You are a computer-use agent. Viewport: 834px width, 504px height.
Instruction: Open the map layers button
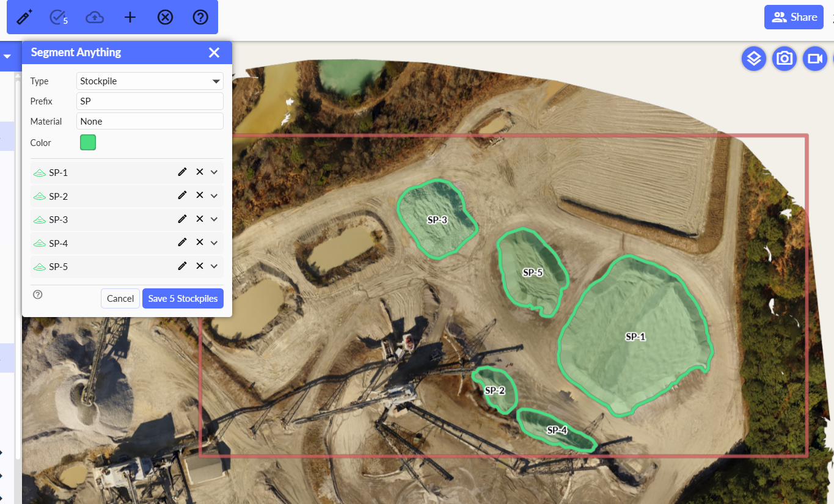pos(754,59)
